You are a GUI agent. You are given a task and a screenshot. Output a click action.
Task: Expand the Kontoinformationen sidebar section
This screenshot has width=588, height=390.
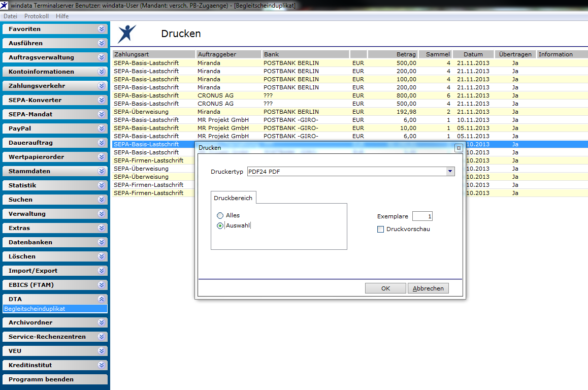[x=55, y=72]
